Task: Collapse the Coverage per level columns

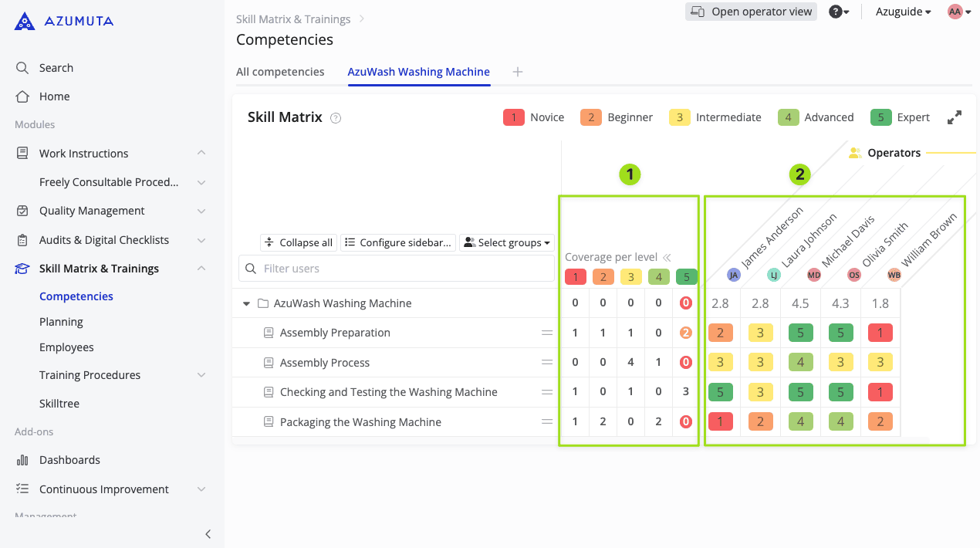Action: tap(667, 257)
